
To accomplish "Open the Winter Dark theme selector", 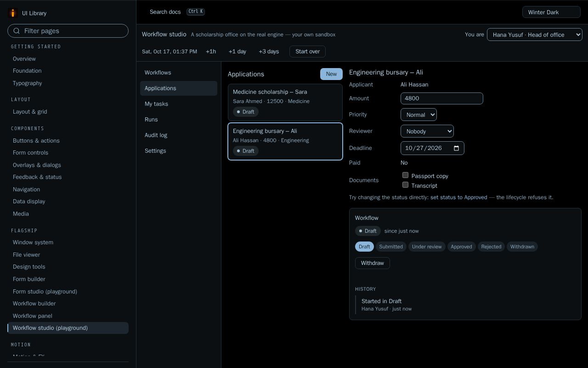I will [x=551, y=12].
